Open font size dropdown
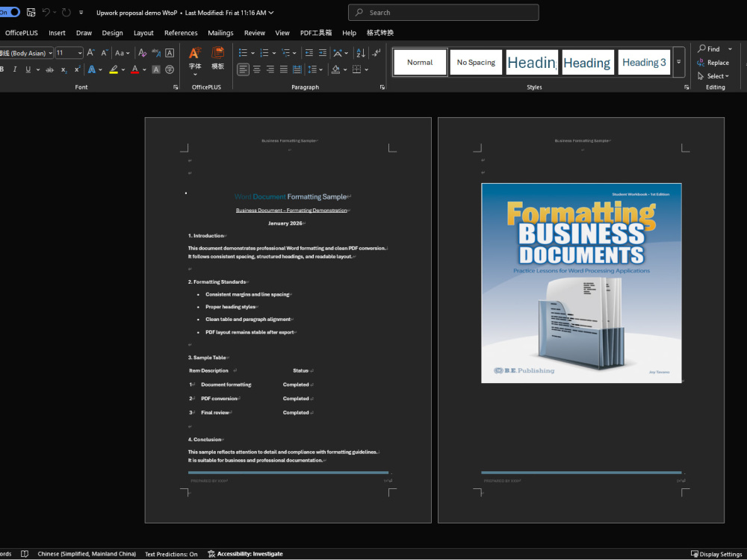747x560 pixels. 80,53
